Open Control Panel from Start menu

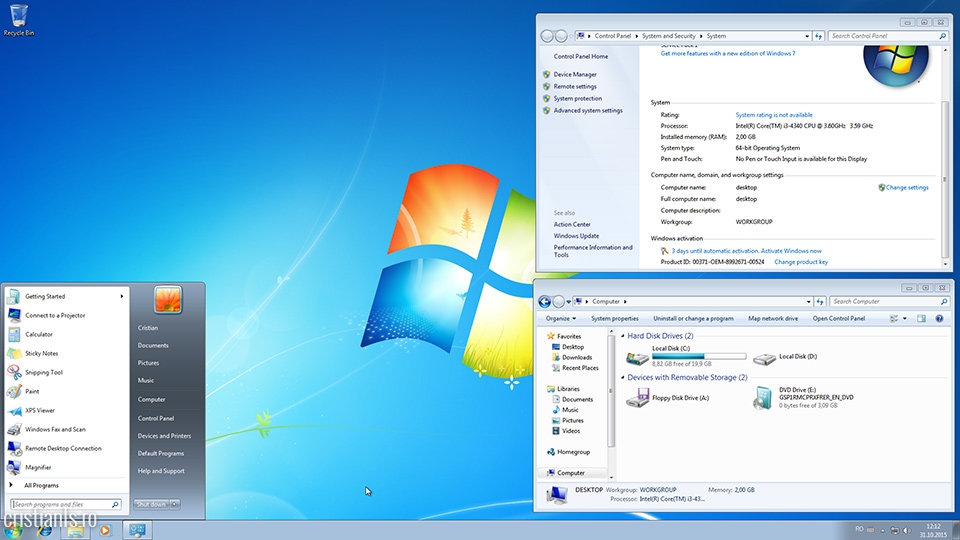coord(156,418)
